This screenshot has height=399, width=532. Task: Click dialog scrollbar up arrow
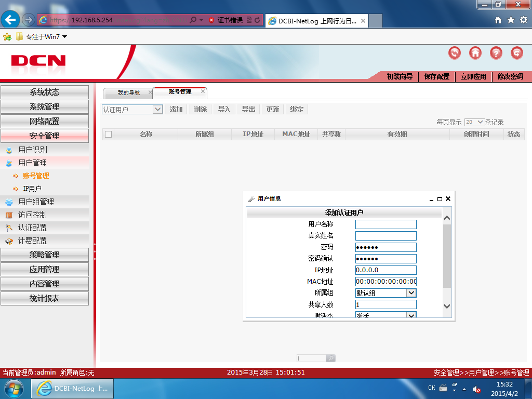[447, 218]
